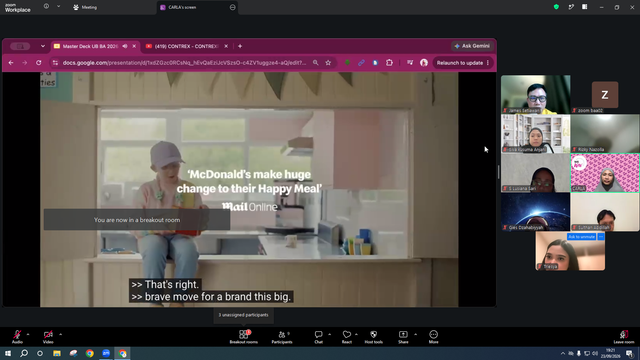Click green encryption shield icon
The image size is (640, 360).
[556, 7]
